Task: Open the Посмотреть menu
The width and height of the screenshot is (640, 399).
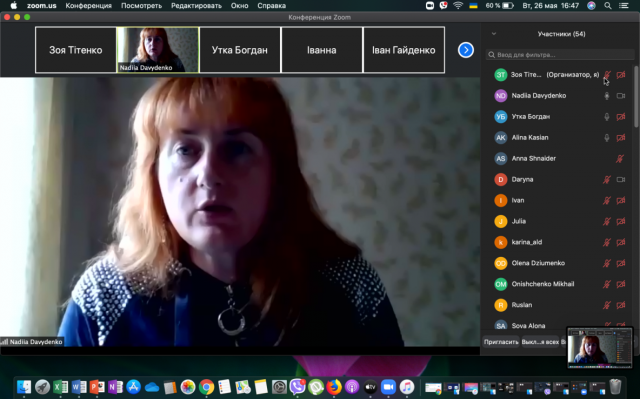Action: point(141,6)
